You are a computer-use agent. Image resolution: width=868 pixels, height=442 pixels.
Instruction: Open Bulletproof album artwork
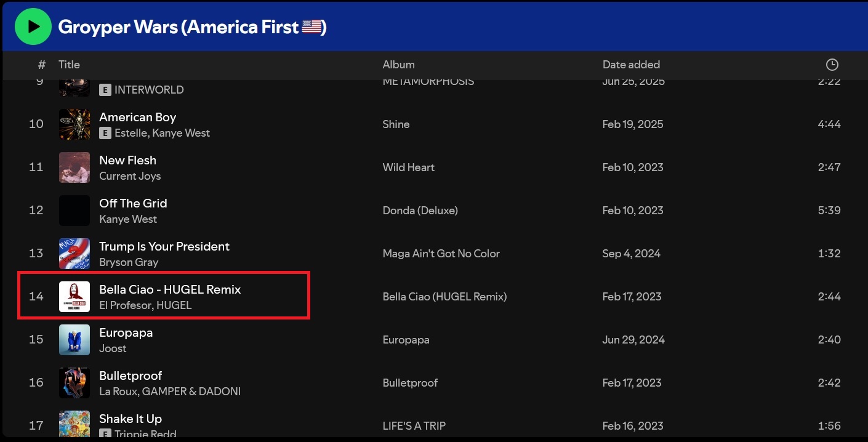tap(74, 383)
